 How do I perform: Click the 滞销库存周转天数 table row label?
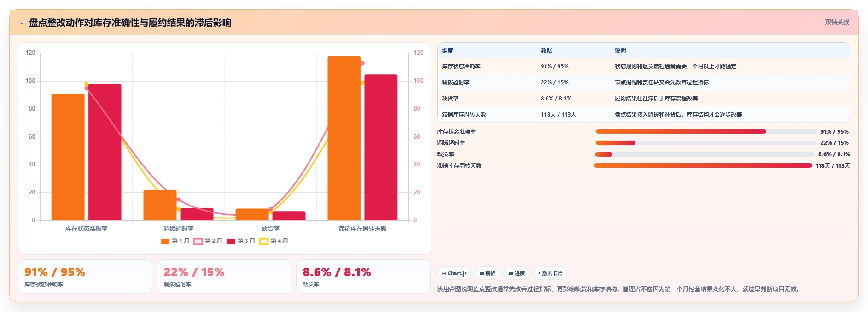[464, 115]
